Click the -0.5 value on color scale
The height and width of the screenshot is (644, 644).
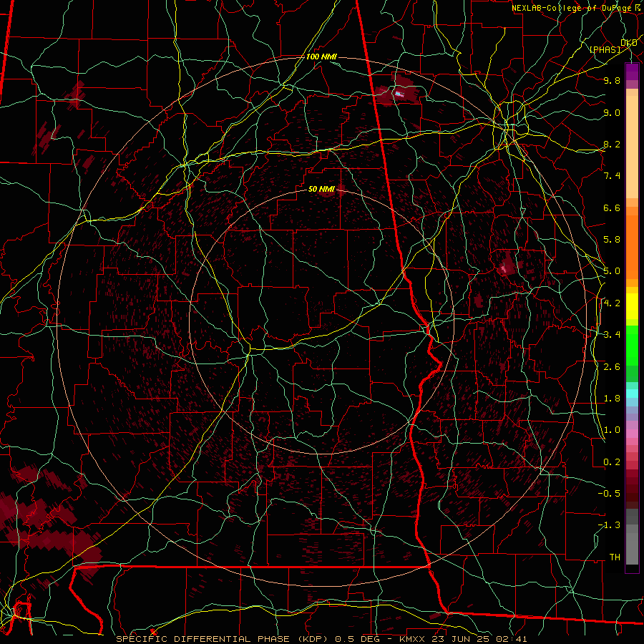[x=609, y=494]
